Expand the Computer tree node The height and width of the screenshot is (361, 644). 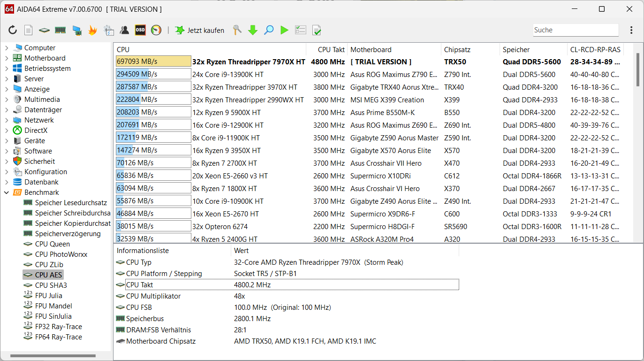tap(7, 48)
